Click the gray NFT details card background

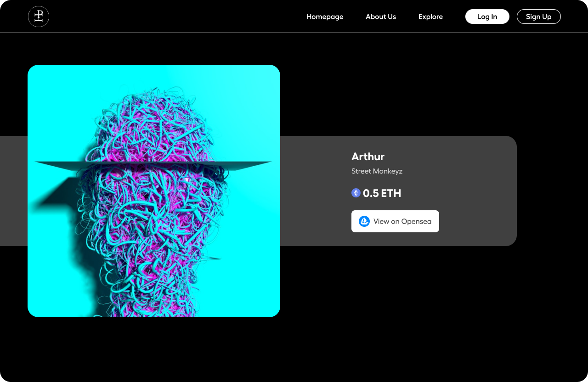pos(478,191)
